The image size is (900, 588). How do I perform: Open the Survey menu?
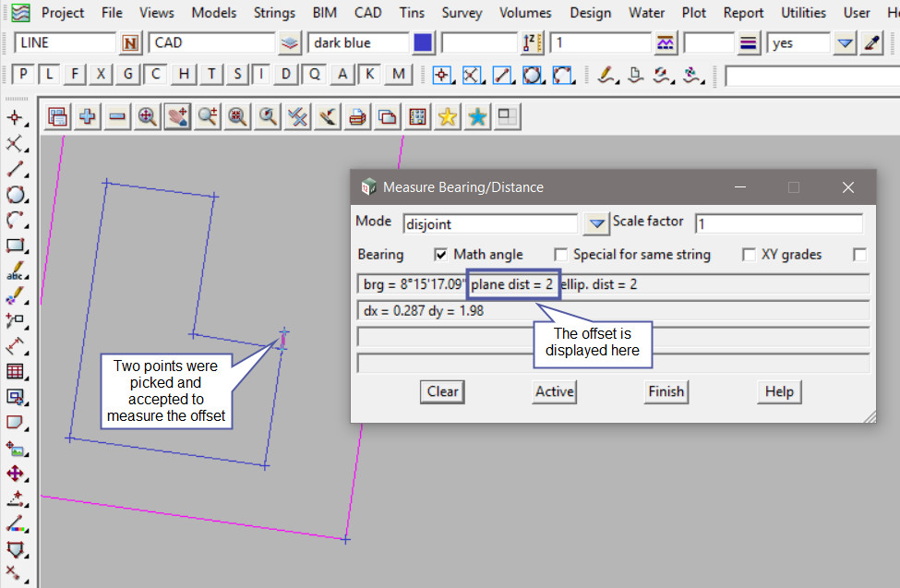(x=462, y=13)
